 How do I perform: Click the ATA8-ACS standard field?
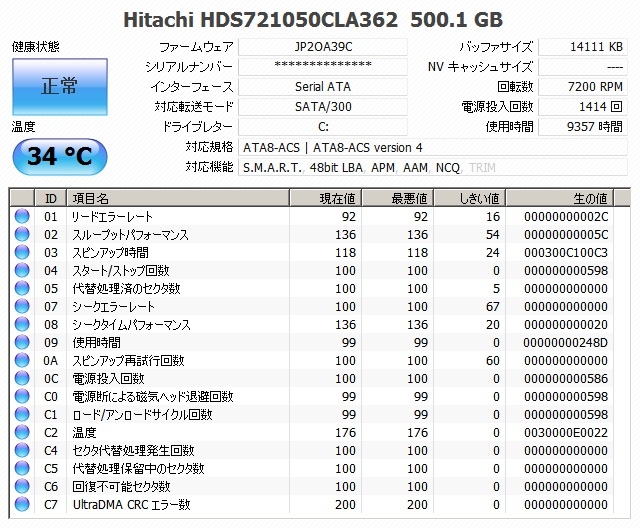coord(433,147)
